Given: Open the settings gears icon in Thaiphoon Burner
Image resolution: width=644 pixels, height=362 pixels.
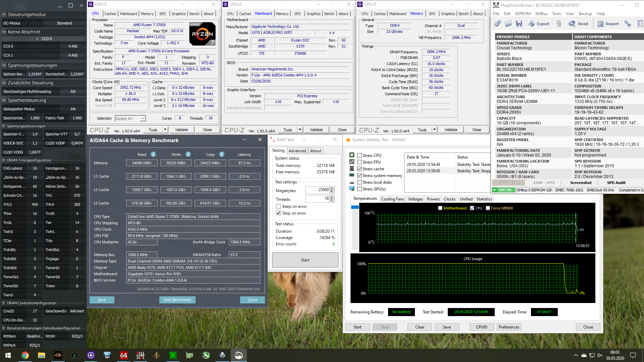Looking at the screenshot, I should (497, 23).
